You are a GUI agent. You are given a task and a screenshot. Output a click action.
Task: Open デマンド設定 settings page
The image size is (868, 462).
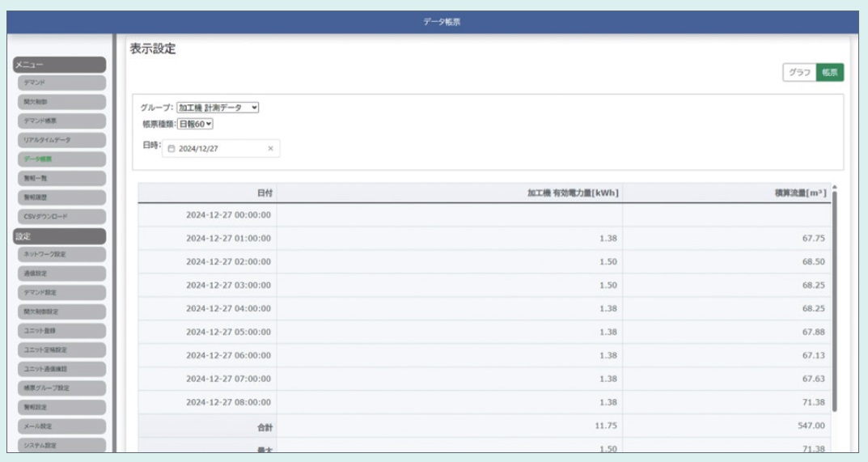(x=61, y=292)
